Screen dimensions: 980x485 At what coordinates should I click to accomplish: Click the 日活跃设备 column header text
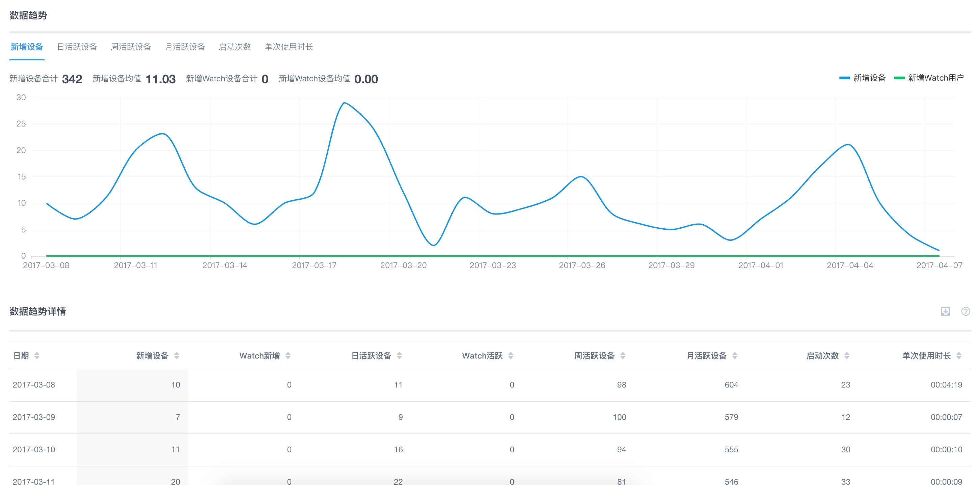pyautogui.click(x=371, y=355)
